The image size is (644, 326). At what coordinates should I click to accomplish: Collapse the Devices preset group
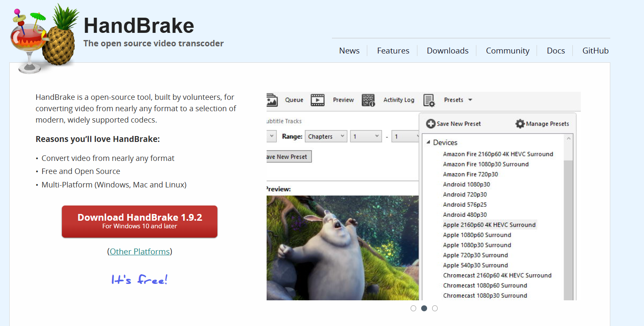coord(428,142)
